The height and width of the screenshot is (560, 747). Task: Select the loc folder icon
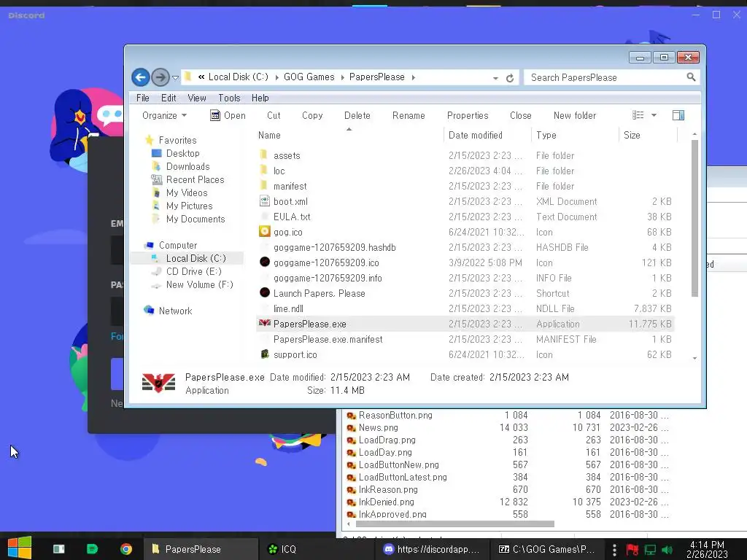[x=264, y=170]
